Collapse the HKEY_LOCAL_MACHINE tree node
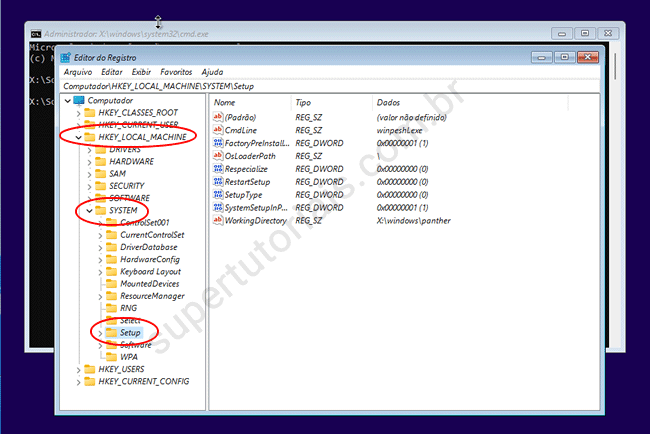Viewport: 650px width, 434px height. pyautogui.click(x=78, y=137)
